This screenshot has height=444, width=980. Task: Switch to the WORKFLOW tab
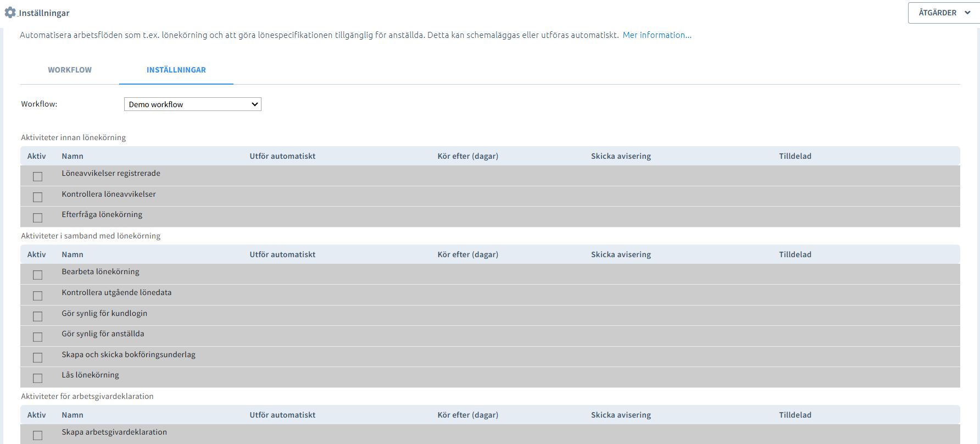pyautogui.click(x=70, y=70)
